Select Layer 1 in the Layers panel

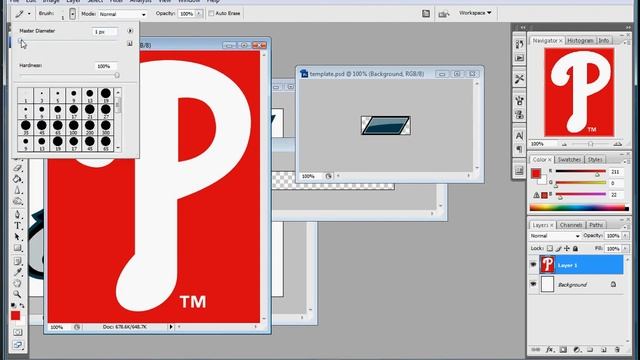pyautogui.click(x=581, y=265)
